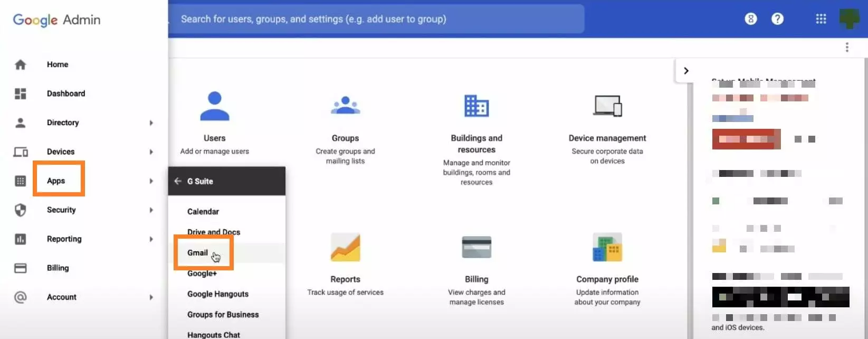Expand the Devices submenu arrow

tap(151, 152)
